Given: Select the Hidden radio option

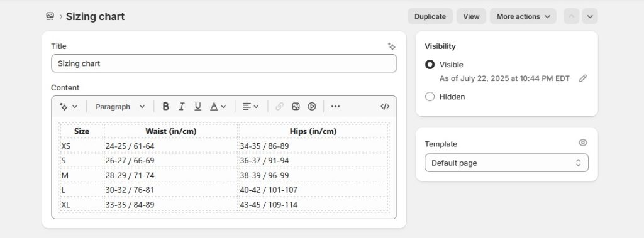Looking at the screenshot, I should 430,97.
